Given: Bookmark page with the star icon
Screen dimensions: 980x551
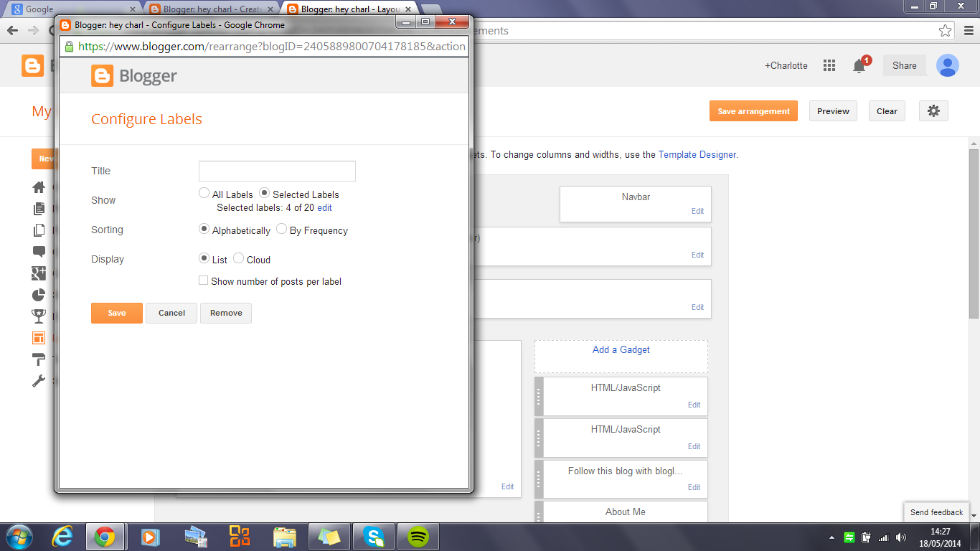Looking at the screenshot, I should point(946,31).
